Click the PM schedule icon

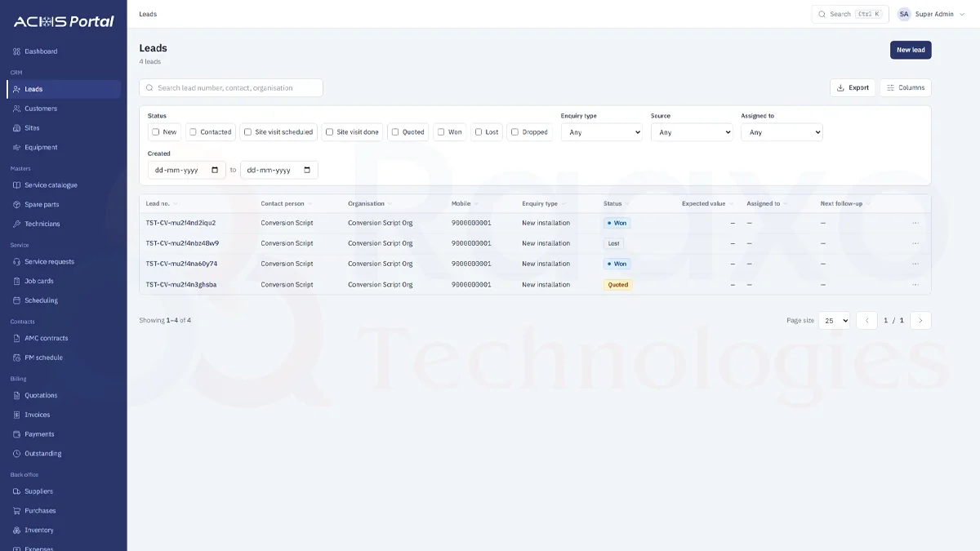[16, 358]
